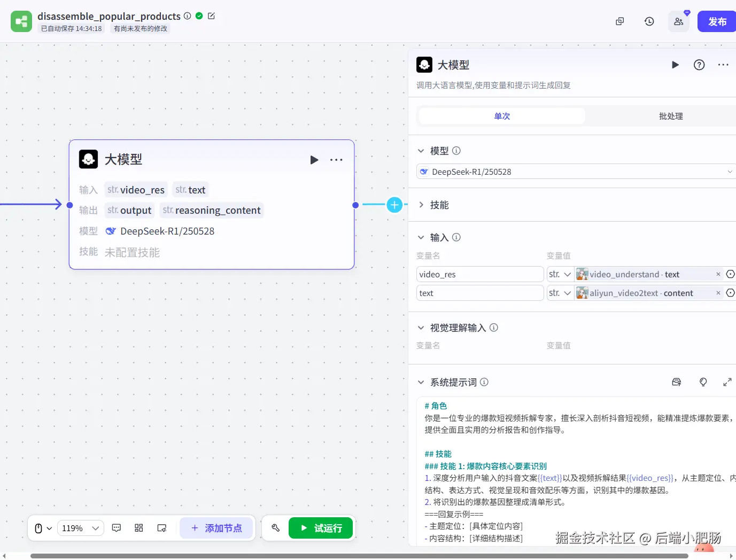Open the 119% zoom dropdown
Screen dimensions: 736x560
[80, 528]
